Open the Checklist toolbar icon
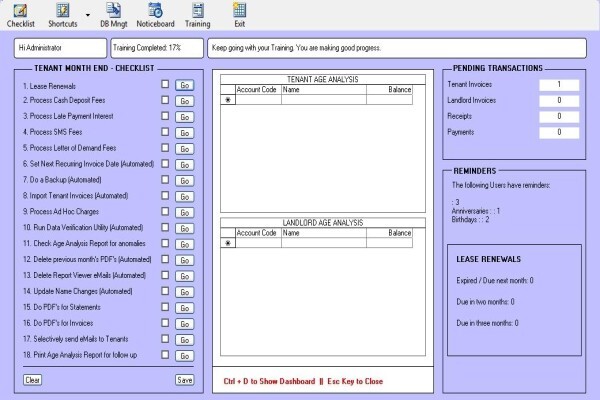Viewport: 600px width, 400px height. point(20,15)
